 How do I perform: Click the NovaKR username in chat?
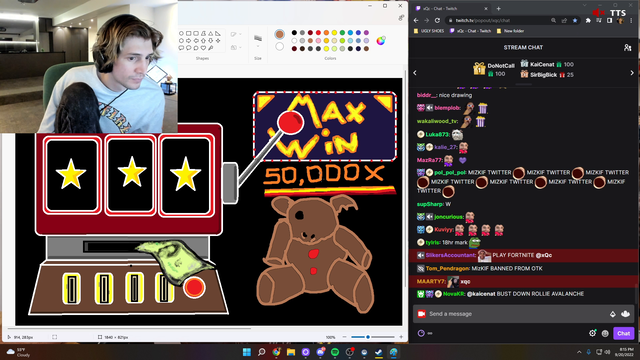point(453,294)
